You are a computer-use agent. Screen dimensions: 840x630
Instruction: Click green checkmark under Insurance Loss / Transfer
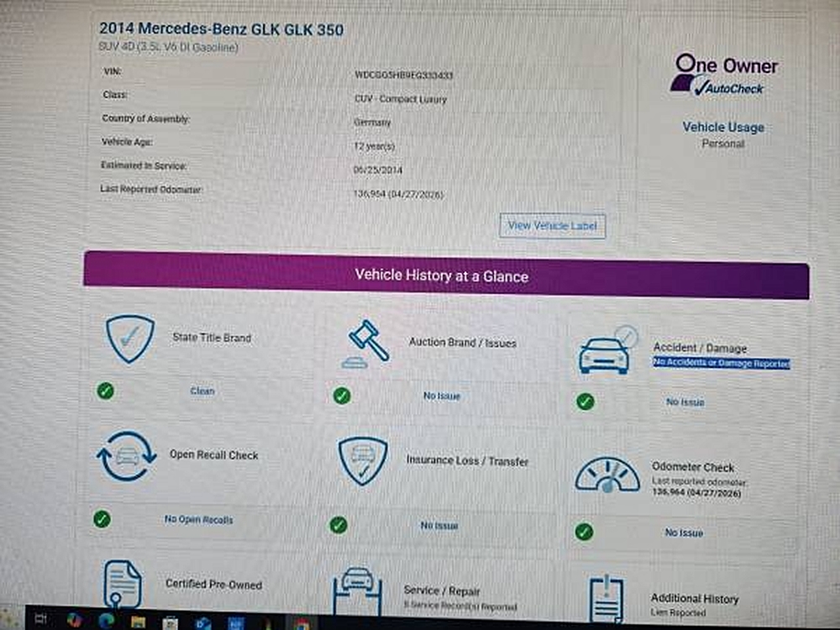[x=338, y=525]
